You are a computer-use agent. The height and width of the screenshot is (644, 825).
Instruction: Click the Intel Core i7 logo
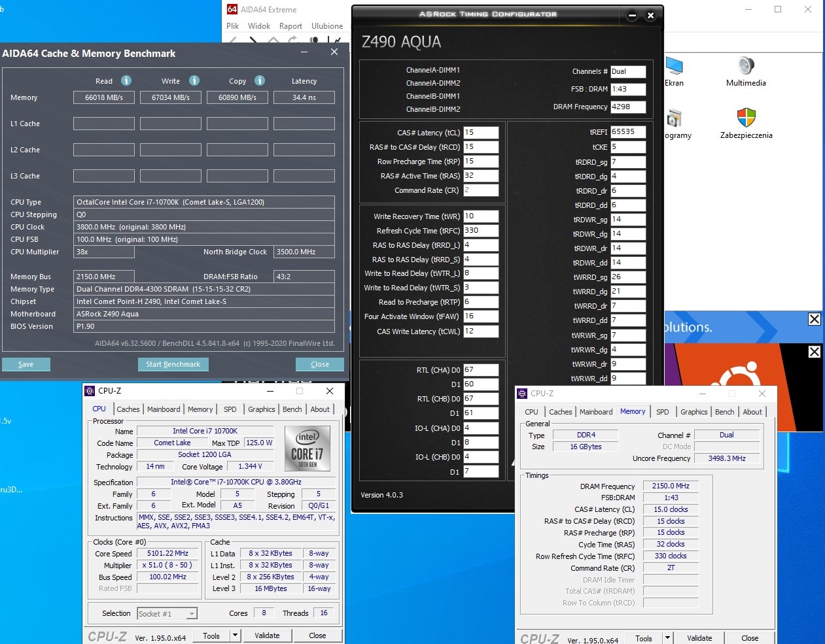[x=307, y=449]
